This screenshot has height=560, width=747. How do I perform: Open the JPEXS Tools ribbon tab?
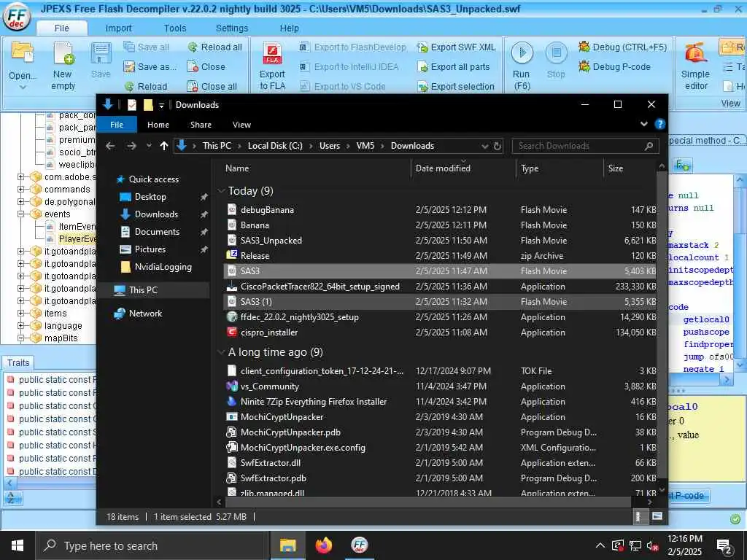pyautogui.click(x=175, y=28)
